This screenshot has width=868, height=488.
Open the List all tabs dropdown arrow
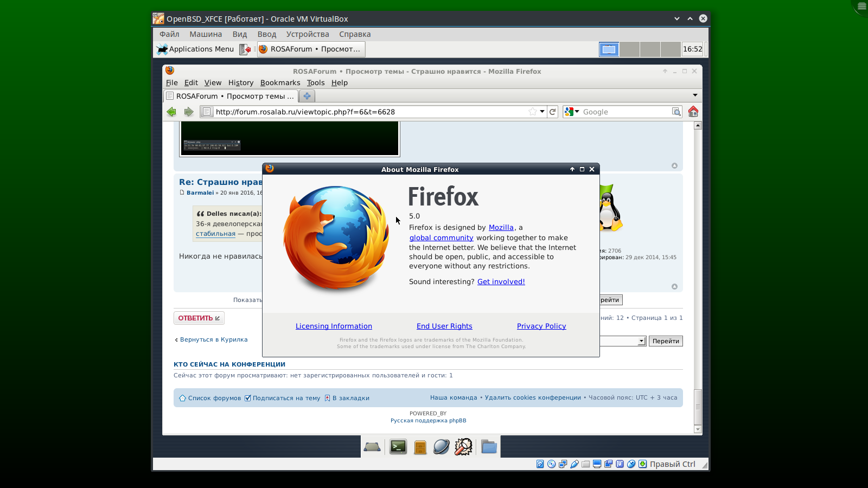pos(695,95)
